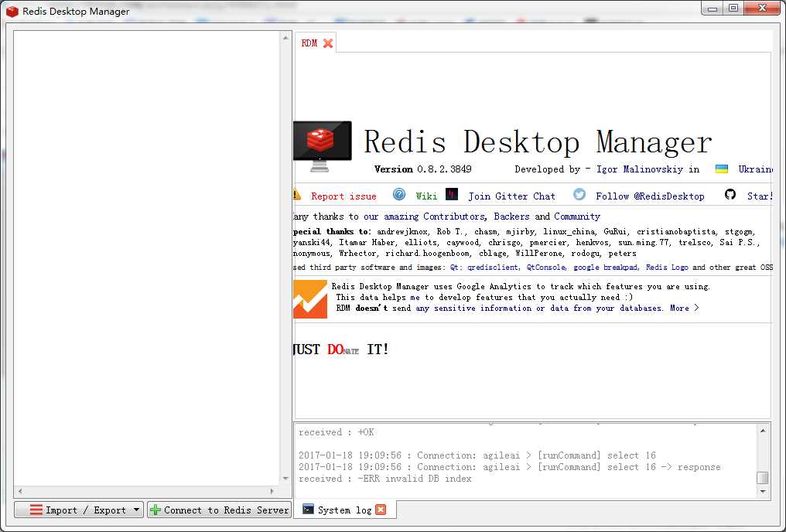Open the Redis Logo link

click(x=667, y=268)
